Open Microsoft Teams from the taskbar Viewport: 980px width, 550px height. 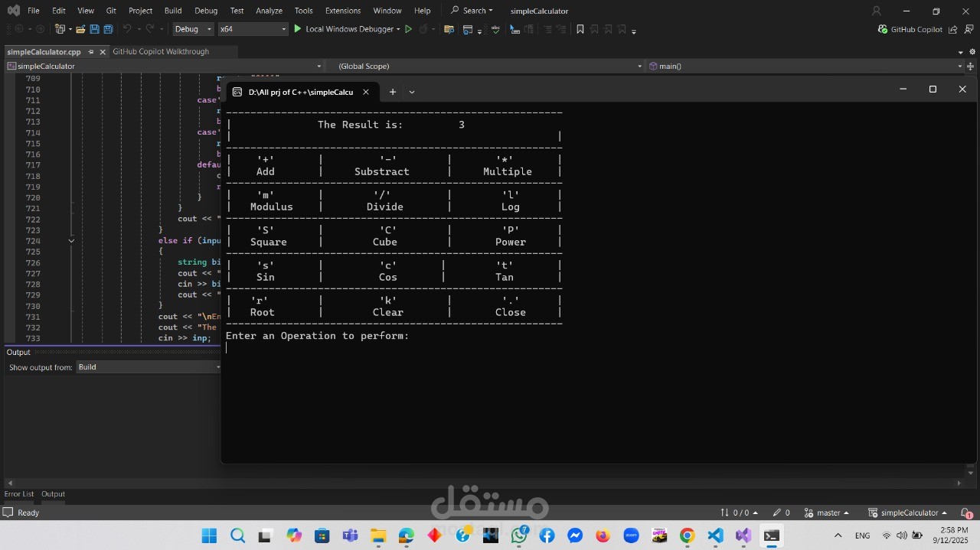(x=350, y=535)
